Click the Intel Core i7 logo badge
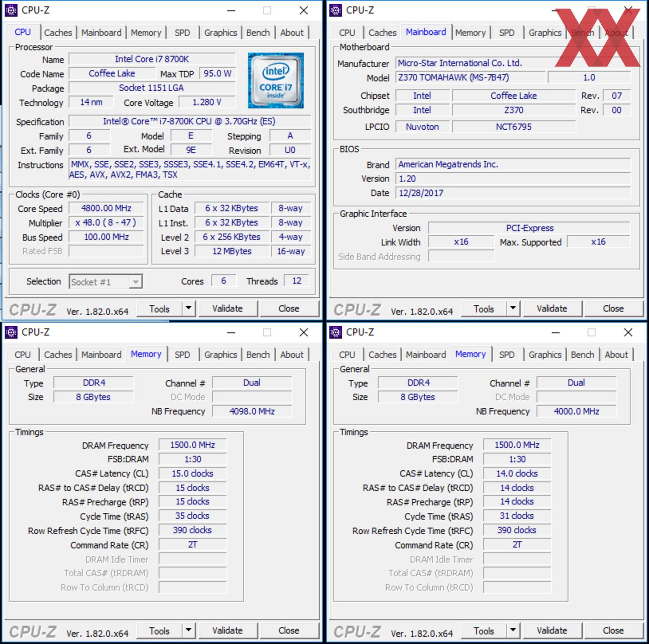Screen dimensions: 649x644 tap(276, 81)
